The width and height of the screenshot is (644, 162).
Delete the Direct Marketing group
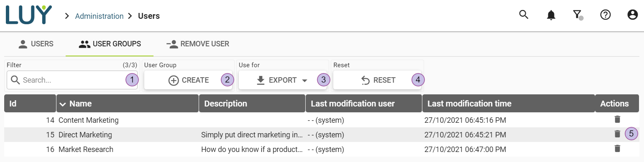[x=617, y=134]
